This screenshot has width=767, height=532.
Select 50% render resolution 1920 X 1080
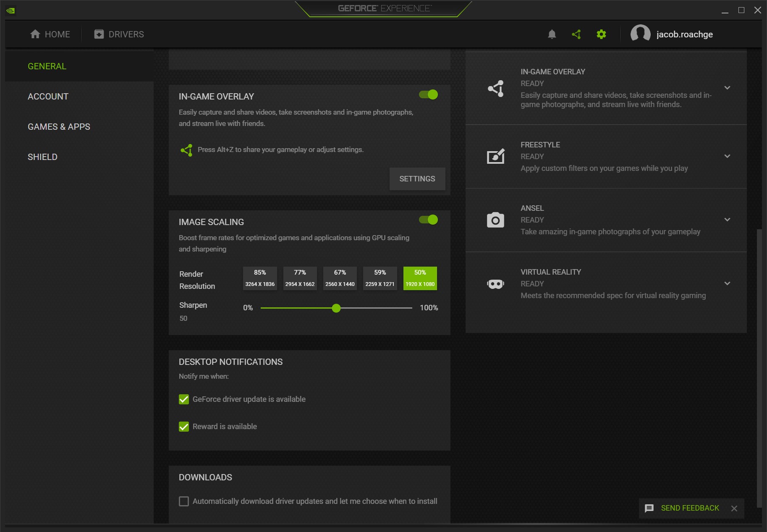pyautogui.click(x=420, y=278)
